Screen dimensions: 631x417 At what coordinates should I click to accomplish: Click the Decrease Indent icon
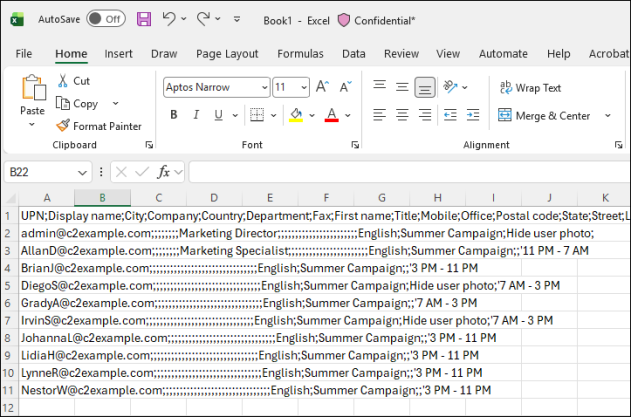tap(450, 115)
